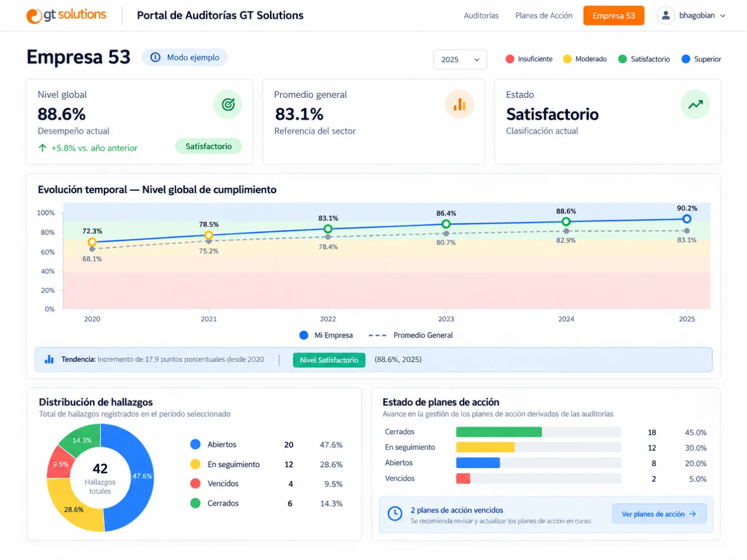Image resolution: width=747 pixels, height=560 pixels.
Task: Click the 2020 data point at 72.3%
Action: point(92,242)
